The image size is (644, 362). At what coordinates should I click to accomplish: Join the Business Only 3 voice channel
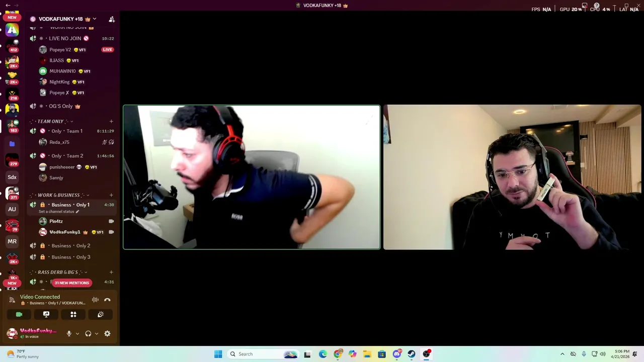[x=72, y=257]
